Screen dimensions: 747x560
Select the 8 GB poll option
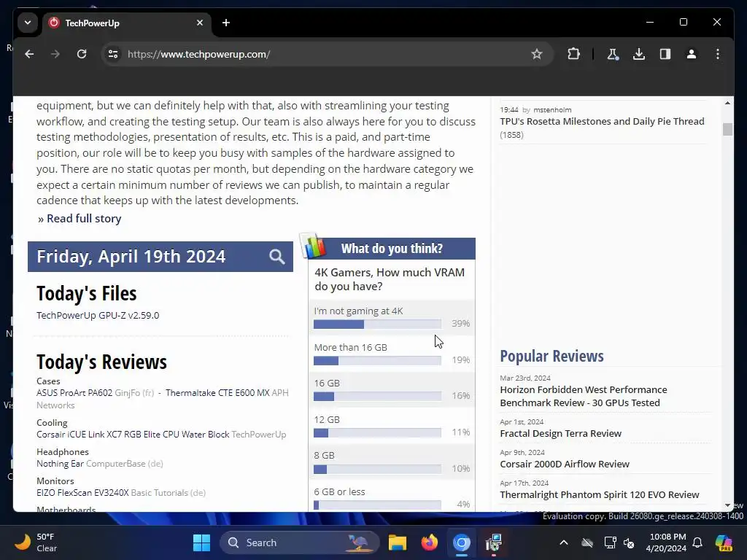click(324, 455)
